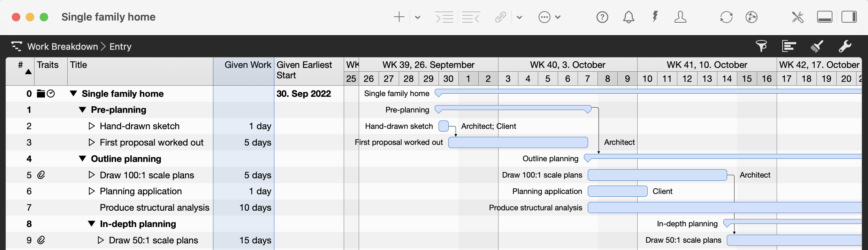
Task: Select the 30. Sep 2022 start date cell
Action: click(304, 93)
